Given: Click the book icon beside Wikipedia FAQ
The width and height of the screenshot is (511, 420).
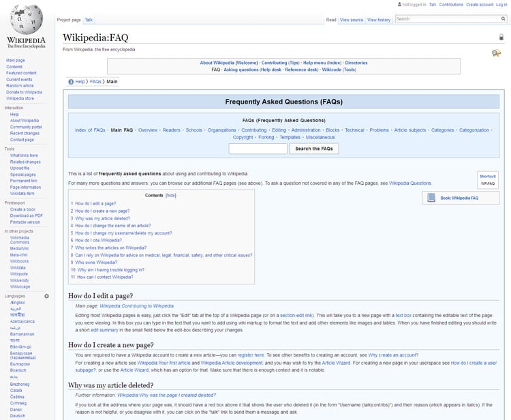Looking at the screenshot, I should pyautogui.click(x=431, y=198).
